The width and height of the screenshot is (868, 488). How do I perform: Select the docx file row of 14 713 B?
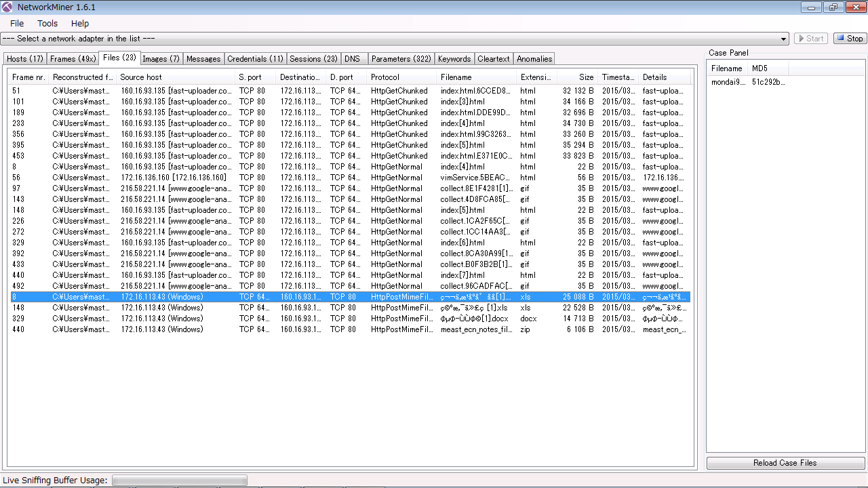[350, 319]
